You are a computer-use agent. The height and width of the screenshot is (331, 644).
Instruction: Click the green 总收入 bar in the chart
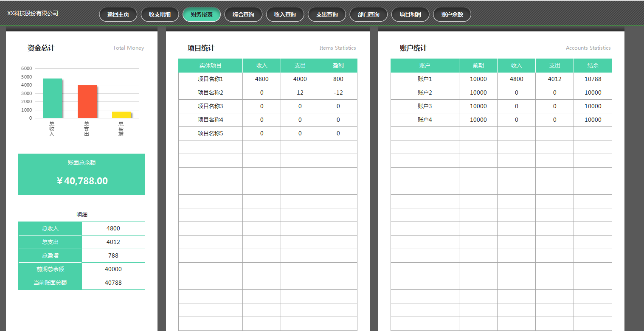coord(52,98)
